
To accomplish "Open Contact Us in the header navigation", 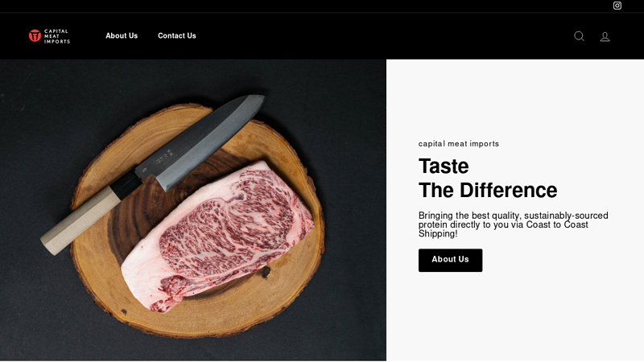I will coord(177,35).
